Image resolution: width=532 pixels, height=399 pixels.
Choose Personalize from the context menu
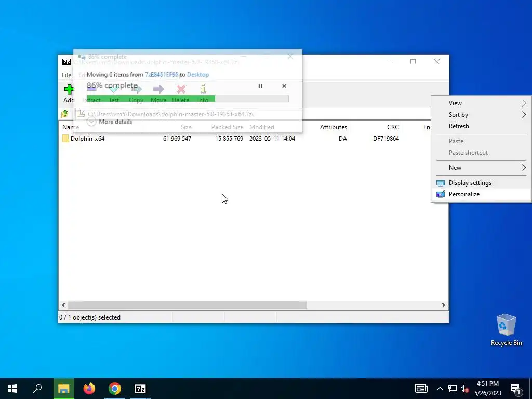click(481, 194)
